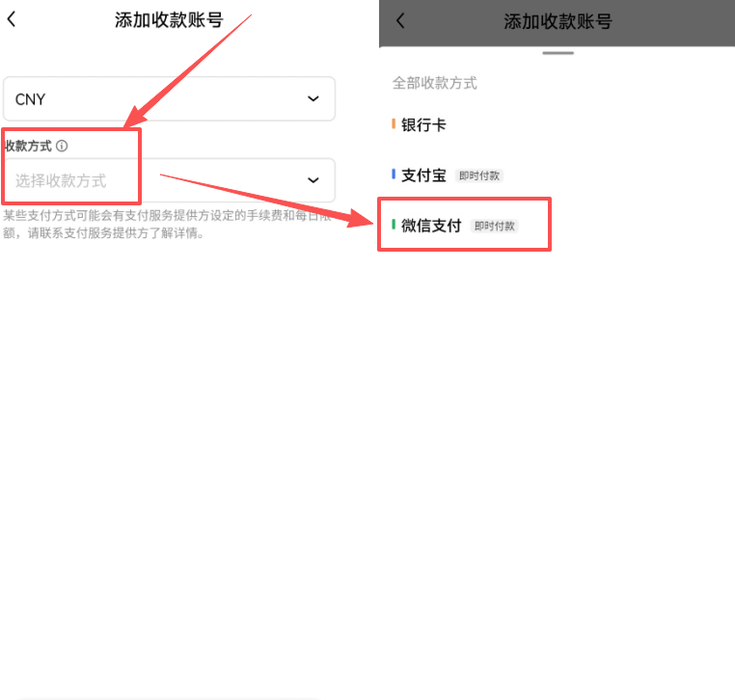Click the 选择收款方式 placeholder text
Viewport: 735px width, 700px height.
click(61, 180)
